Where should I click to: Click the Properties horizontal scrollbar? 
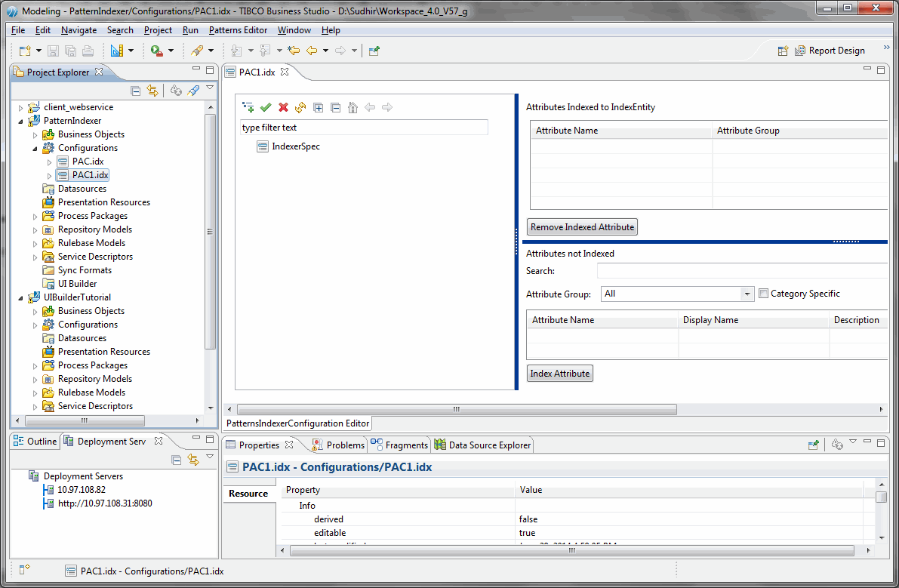tap(571, 550)
